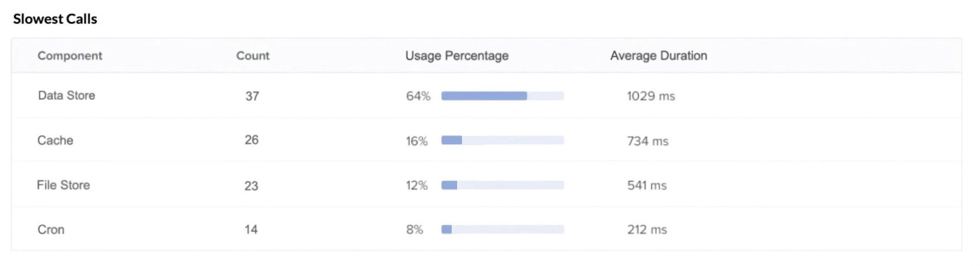Click the Data Store count 37
This screenshot has height=266, width=980.
click(252, 96)
